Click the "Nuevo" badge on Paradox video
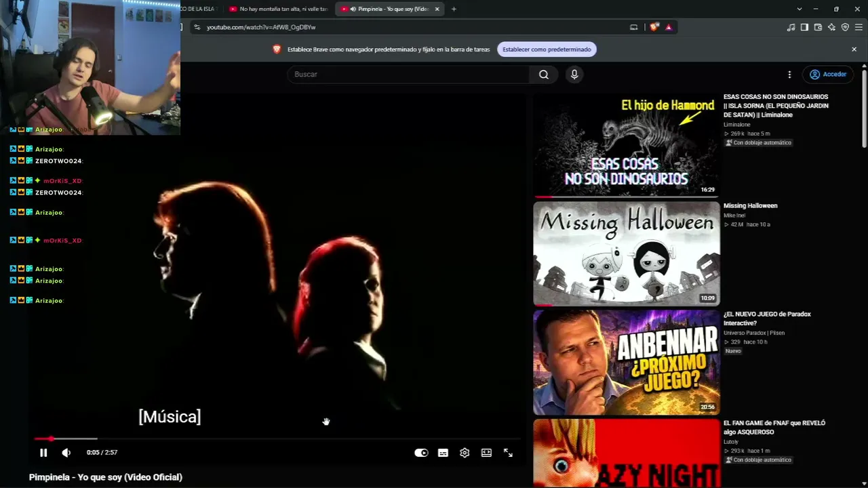868x488 pixels. (x=733, y=351)
